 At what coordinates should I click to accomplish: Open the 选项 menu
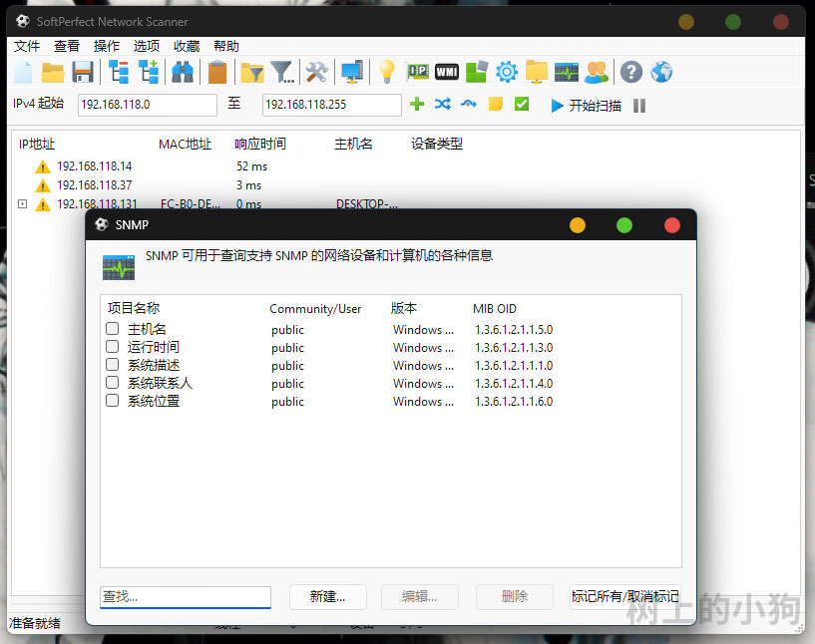tap(147, 46)
